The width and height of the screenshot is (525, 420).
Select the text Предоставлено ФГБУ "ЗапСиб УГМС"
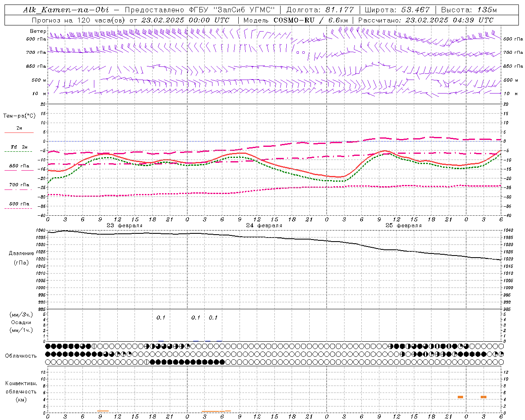(x=200, y=10)
